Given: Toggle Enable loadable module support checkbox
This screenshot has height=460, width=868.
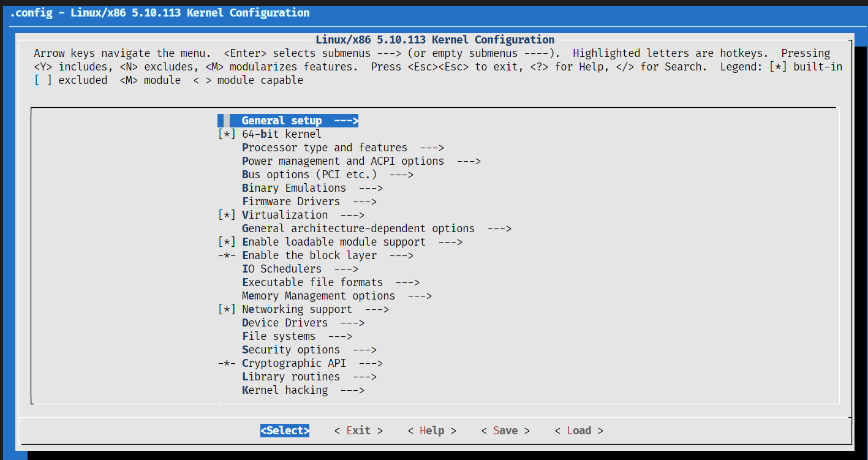Looking at the screenshot, I should 227,242.
